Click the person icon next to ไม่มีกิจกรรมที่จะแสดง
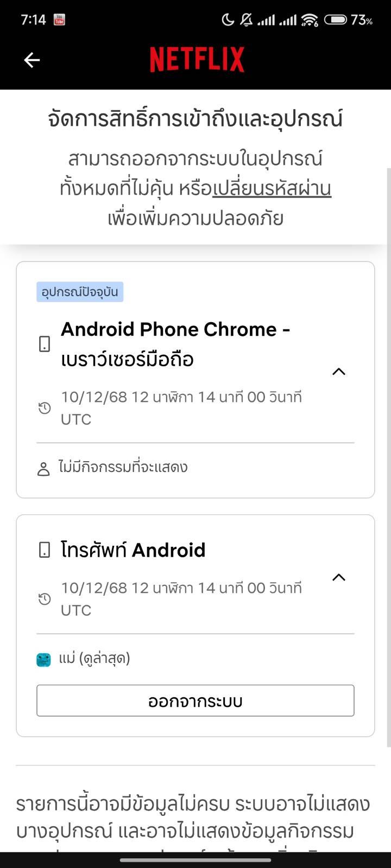 [43, 469]
